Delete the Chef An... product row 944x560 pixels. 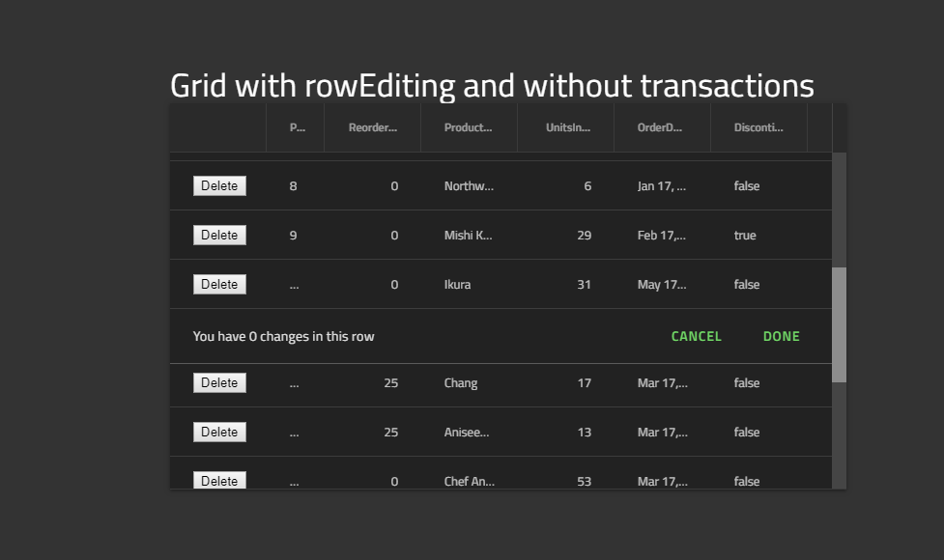pyautogui.click(x=219, y=480)
